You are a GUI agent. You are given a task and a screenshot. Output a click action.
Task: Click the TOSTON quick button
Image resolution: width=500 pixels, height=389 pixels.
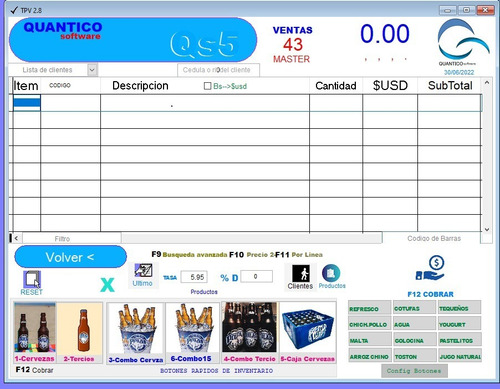pyautogui.click(x=414, y=356)
